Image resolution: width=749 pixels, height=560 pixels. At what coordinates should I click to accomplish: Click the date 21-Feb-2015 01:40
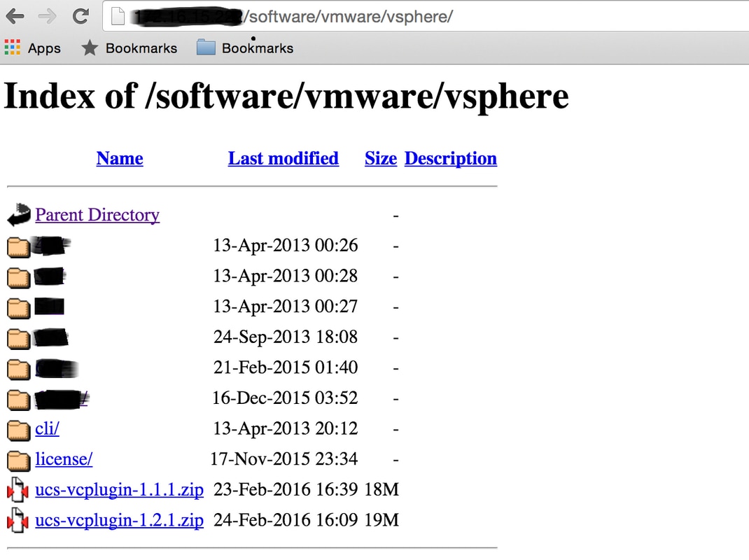point(286,367)
